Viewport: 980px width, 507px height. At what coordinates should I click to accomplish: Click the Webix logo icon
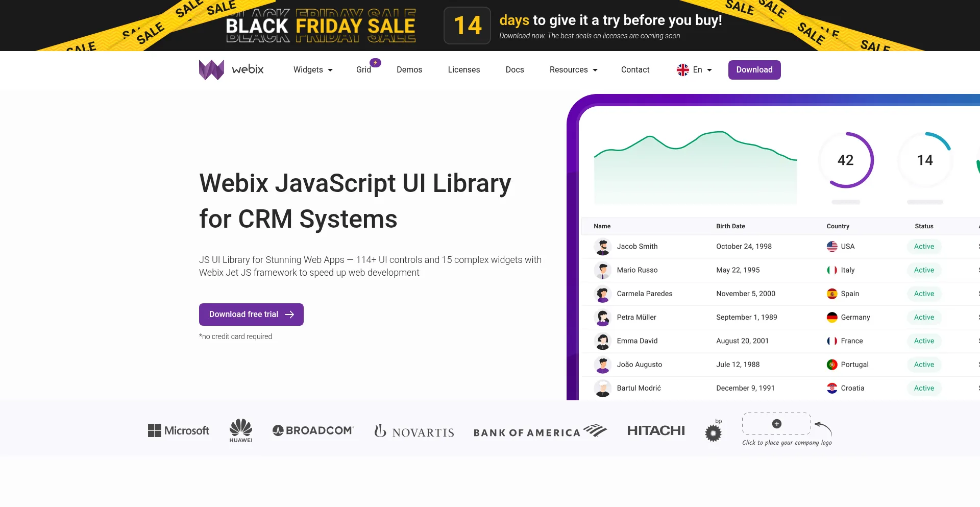coord(211,70)
